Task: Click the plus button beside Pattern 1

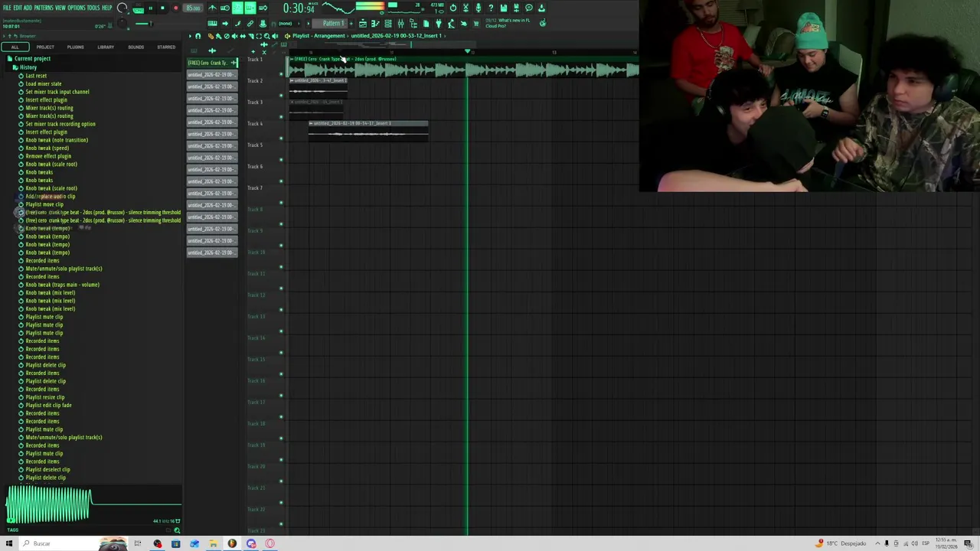Action: coord(351,23)
